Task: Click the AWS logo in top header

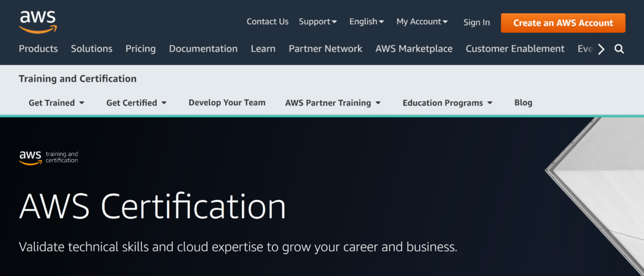Action: pos(37,21)
